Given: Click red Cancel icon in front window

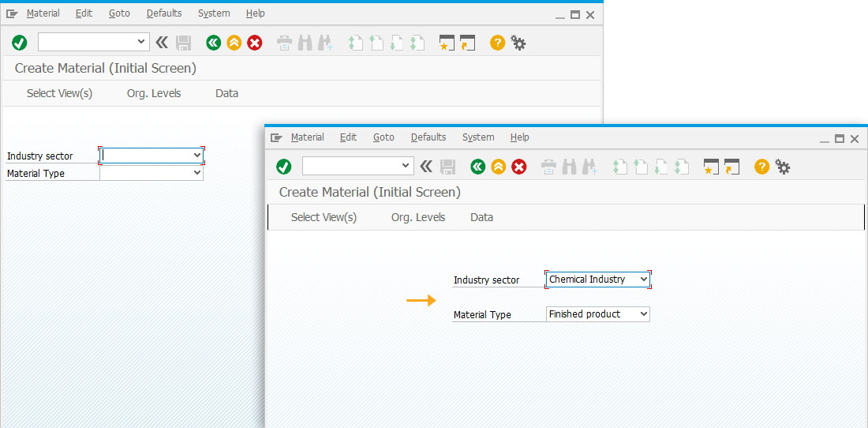Looking at the screenshot, I should [518, 167].
